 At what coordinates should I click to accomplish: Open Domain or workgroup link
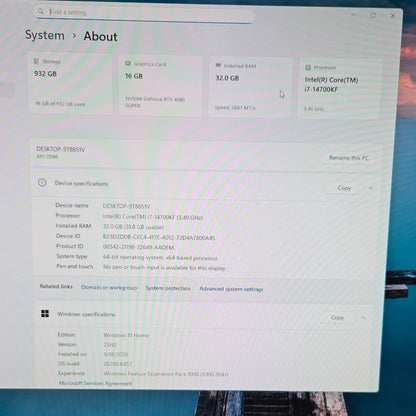[x=109, y=287]
